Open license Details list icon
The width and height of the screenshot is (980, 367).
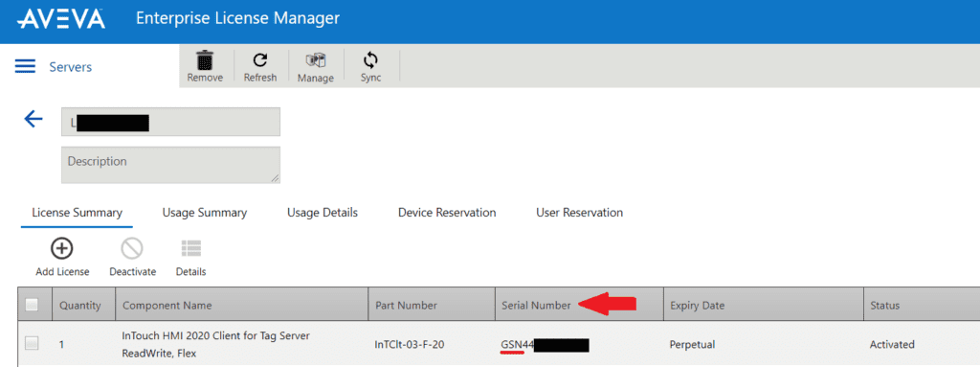tap(191, 249)
